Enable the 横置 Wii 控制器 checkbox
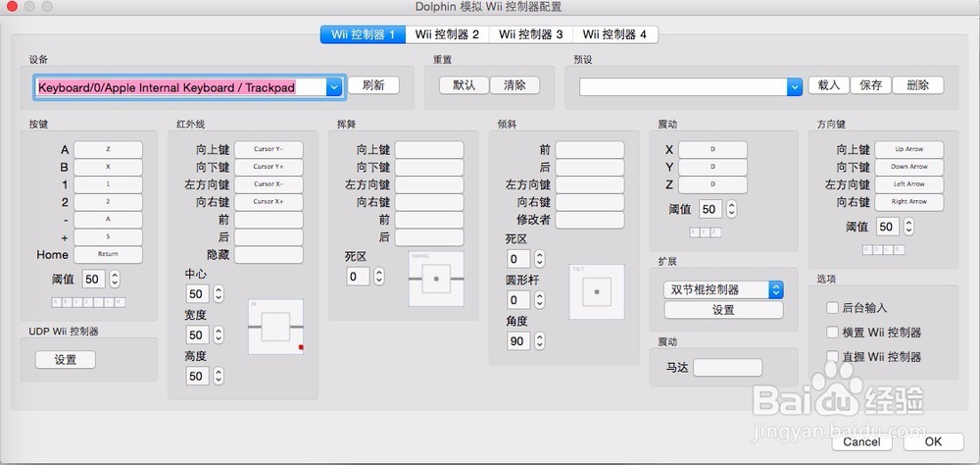The width and height of the screenshot is (980, 465). pos(832,333)
